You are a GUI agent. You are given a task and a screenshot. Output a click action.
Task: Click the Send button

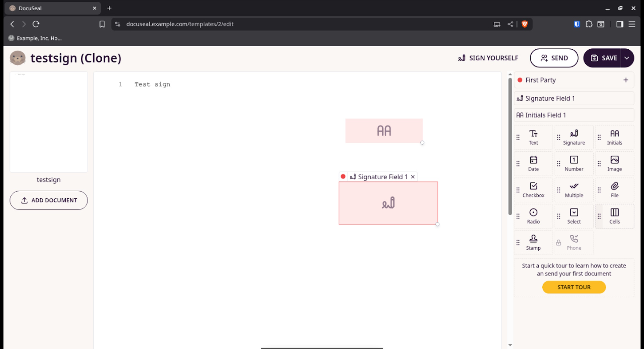click(x=554, y=58)
